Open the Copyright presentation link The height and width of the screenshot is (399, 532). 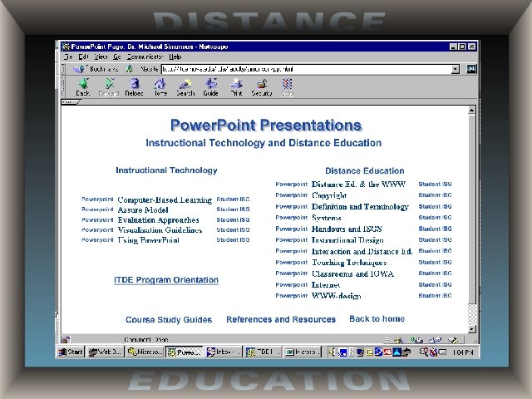click(329, 195)
